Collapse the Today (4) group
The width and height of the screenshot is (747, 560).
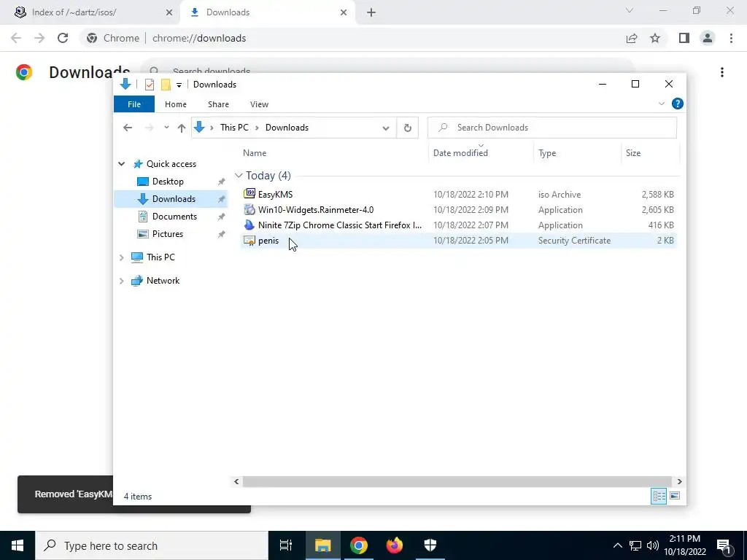pos(239,176)
